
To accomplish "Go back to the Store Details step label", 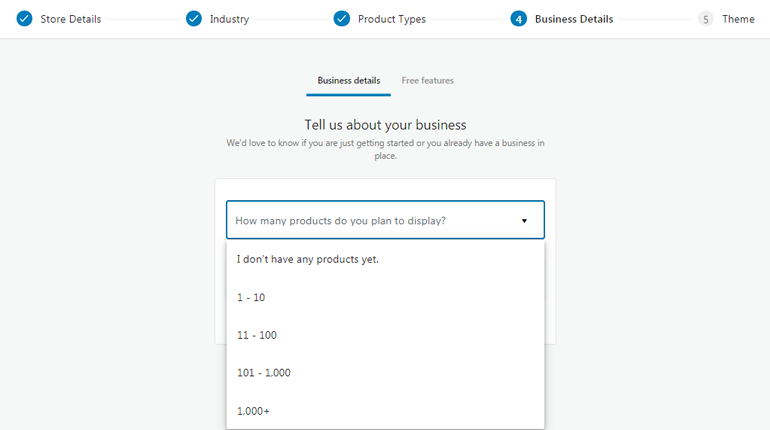I will pos(70,19).
